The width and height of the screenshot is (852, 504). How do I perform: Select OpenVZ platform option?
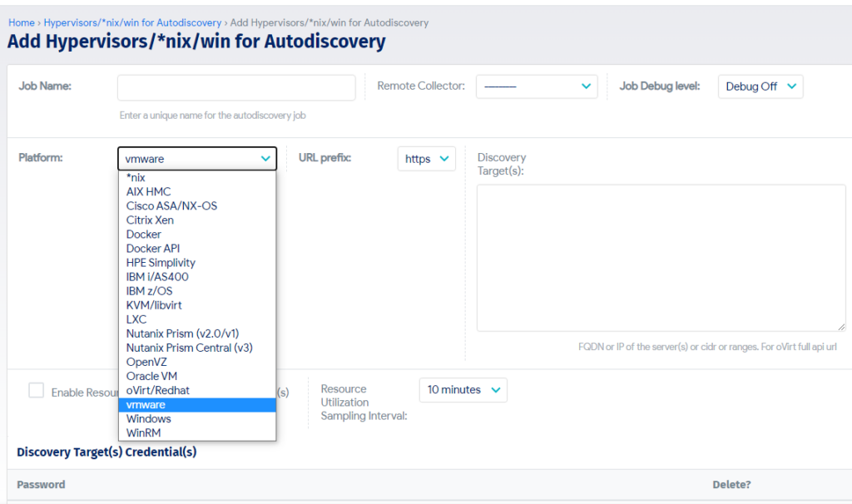[197, 362]
